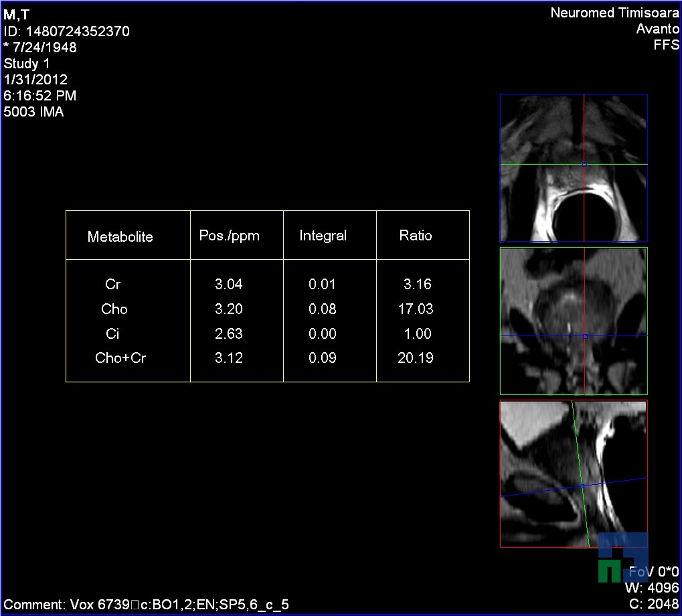
Task: Click the Cho+Cr integral value 0.09
Action: pyautogui.click(x=322, y=358)
